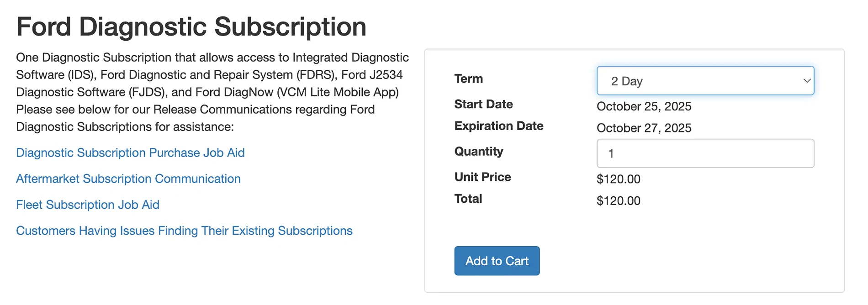Click the Term field label
This screenshot has height=305, width=868.
coord(468,79)
